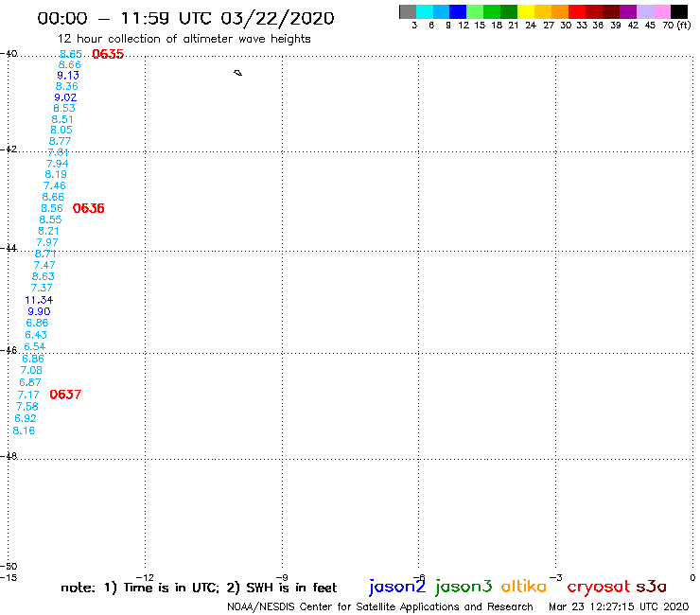This screenshot has width=700, height=615.
Task: Click the value 8.56 beside 0636
Action: click(52, 208)
